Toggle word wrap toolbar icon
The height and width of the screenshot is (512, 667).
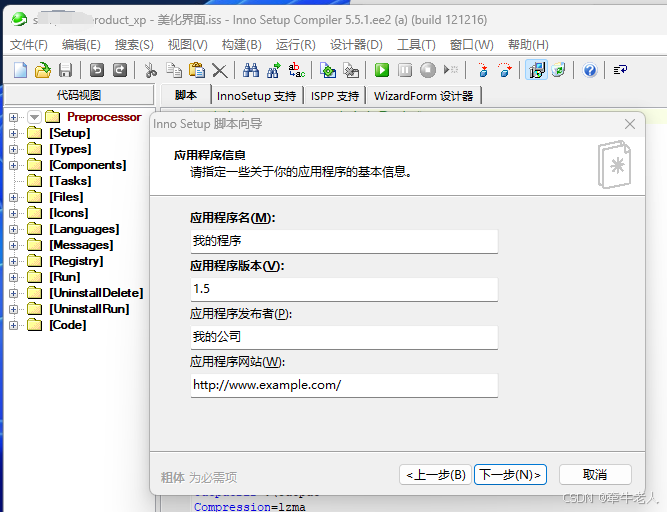click(x=620, y=70)
